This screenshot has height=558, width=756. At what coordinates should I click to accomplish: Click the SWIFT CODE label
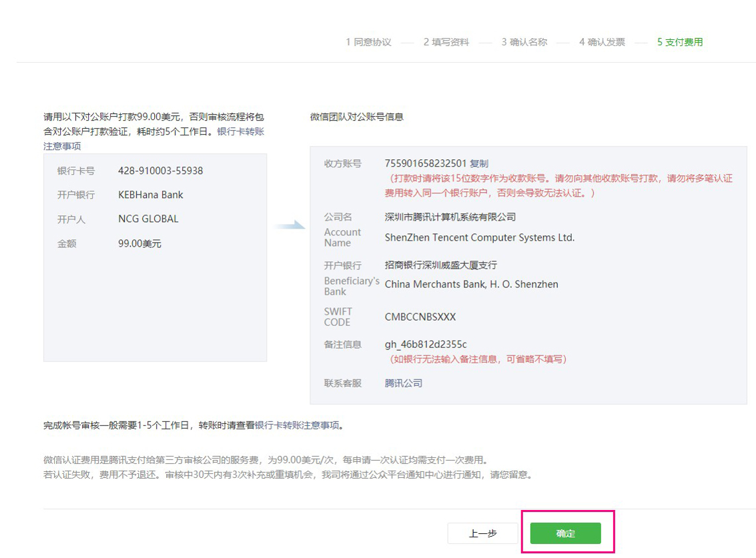[338, 317]
